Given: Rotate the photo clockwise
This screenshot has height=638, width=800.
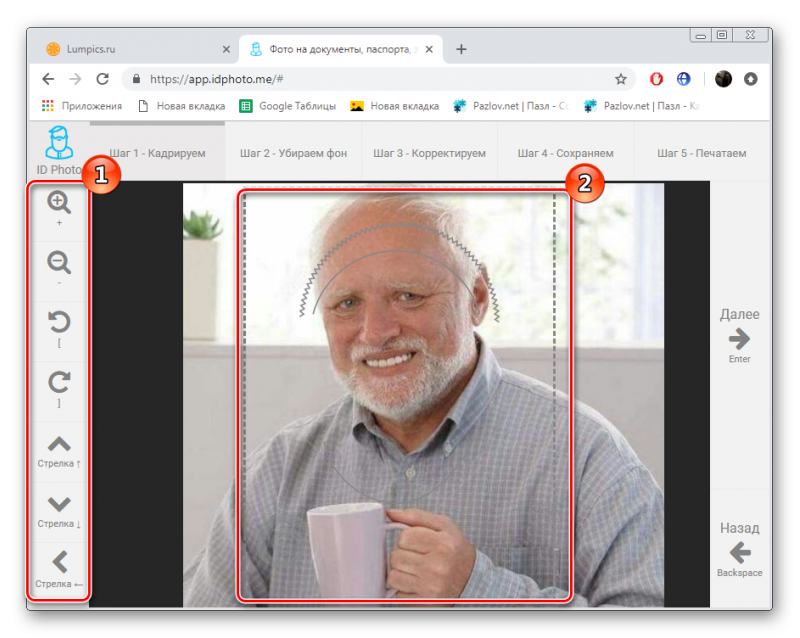Looking at the screenshot, I should tap(59, 383).
